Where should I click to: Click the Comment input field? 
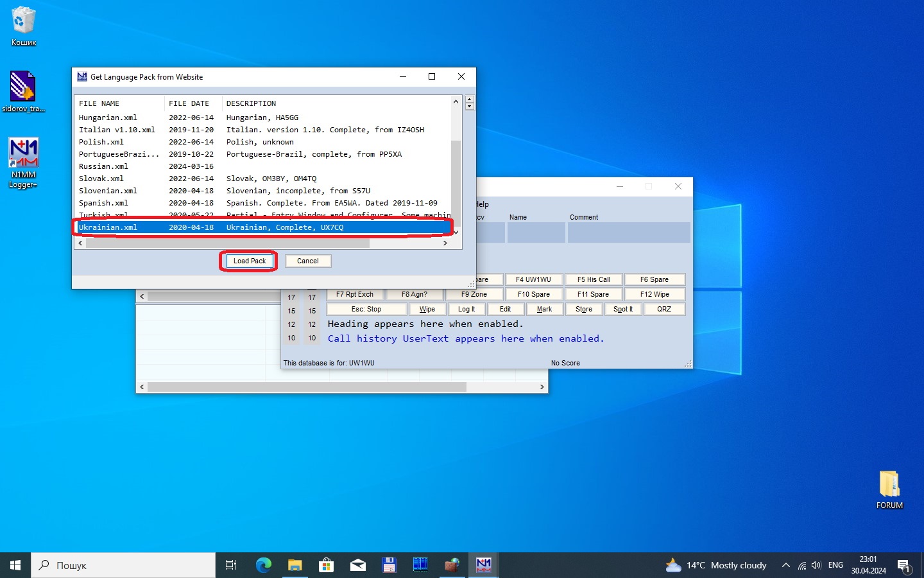tap(629, 232)
